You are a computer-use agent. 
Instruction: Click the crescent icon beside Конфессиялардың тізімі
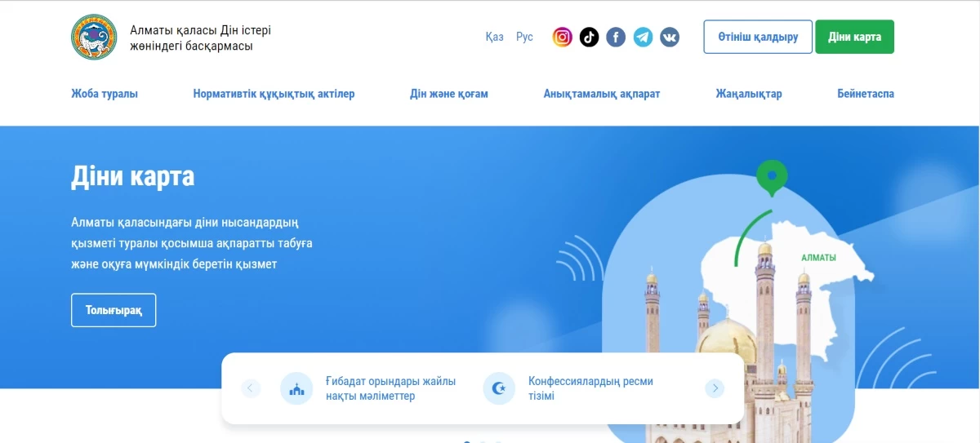tap(499, 388)
